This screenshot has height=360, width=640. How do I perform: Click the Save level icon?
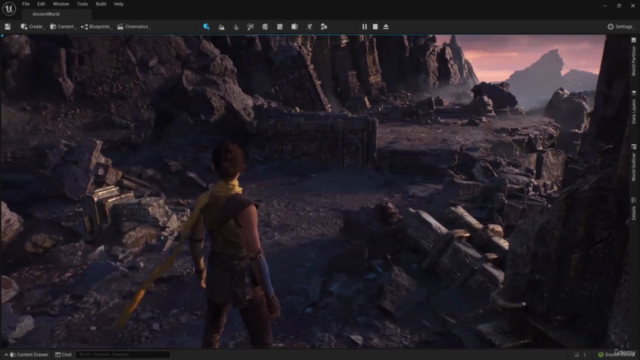point(8,27)
